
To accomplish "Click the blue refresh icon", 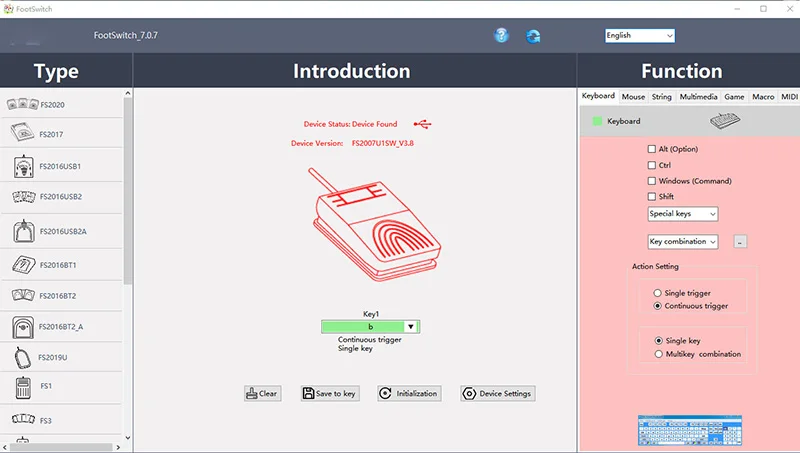I will [x=534, y=36].
